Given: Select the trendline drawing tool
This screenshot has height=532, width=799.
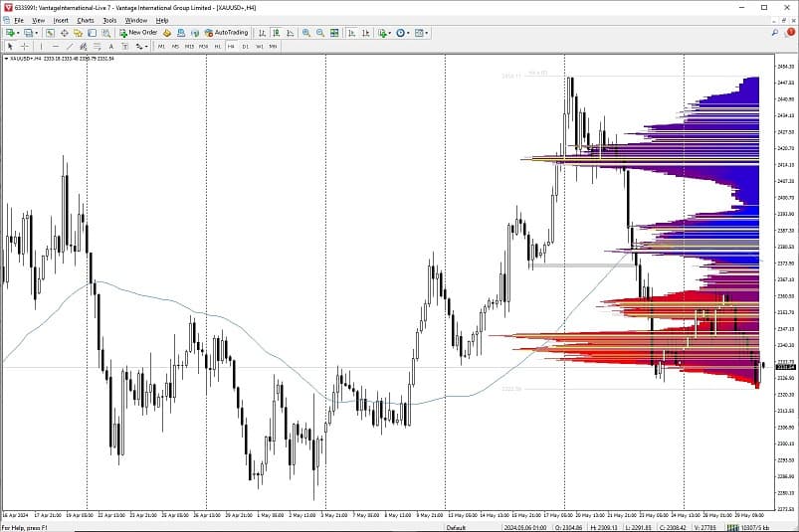Looking at the screenshot, I should point(70,47).
